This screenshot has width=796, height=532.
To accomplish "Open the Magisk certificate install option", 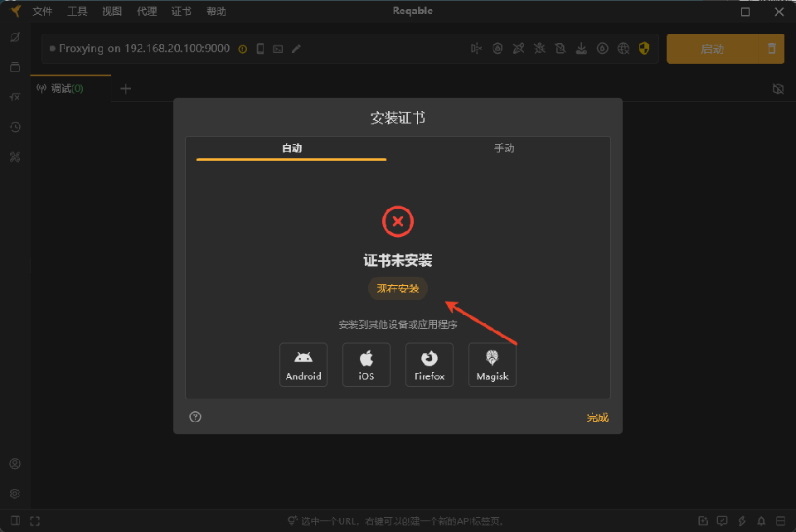I will point(493,365).
